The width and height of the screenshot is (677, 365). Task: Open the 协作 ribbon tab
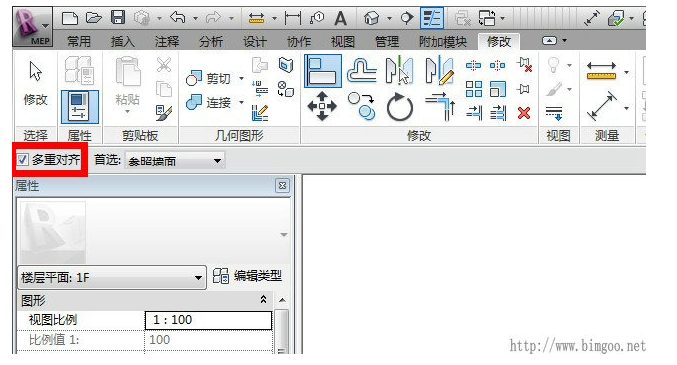(x=299, y=42)
